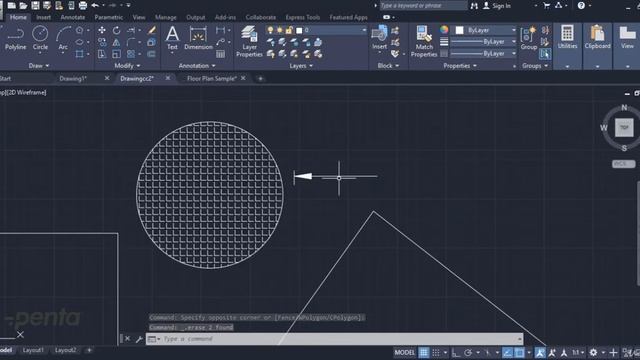Click the workspace settings gear icon
This screenshot has width=640, height=360.
tap(593, 353)
